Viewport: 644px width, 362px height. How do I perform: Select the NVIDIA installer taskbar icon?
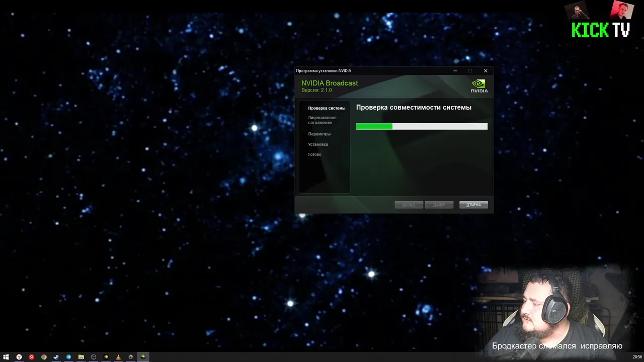coord(143,357)
